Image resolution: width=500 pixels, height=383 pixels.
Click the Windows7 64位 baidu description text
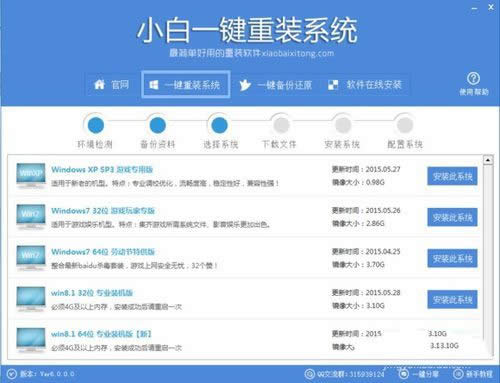point(134,266)
